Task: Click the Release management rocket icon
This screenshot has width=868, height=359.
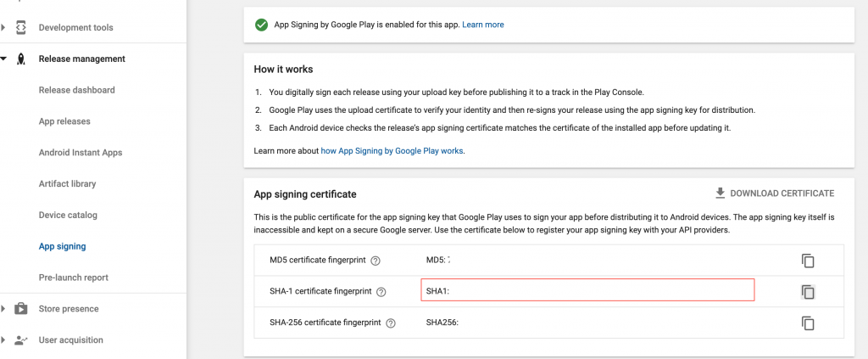Action: point(21,59)
